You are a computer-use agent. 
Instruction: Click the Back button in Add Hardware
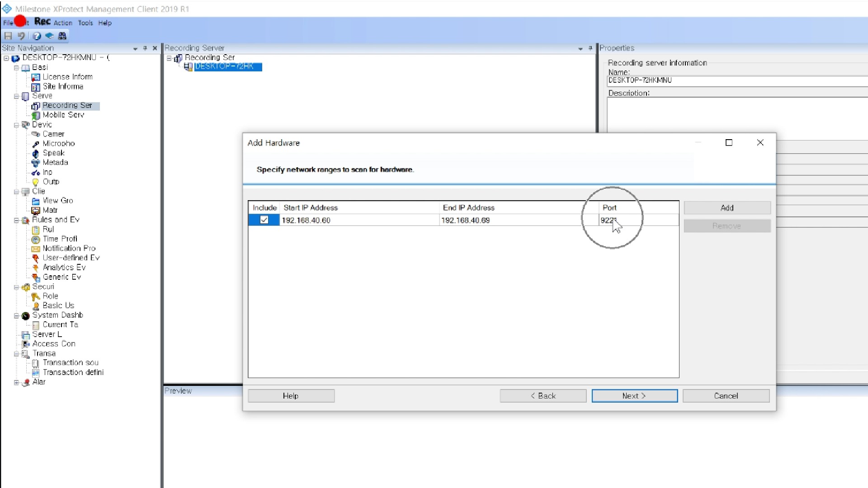coord(543,396)
